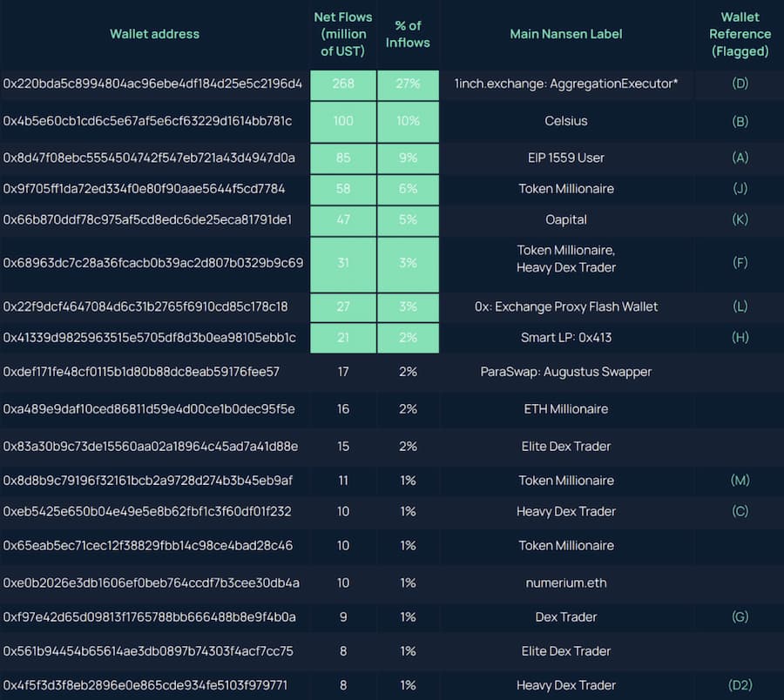The image size is (784, 700).
Task: Select the Oapital label
Action: (566, 219)
